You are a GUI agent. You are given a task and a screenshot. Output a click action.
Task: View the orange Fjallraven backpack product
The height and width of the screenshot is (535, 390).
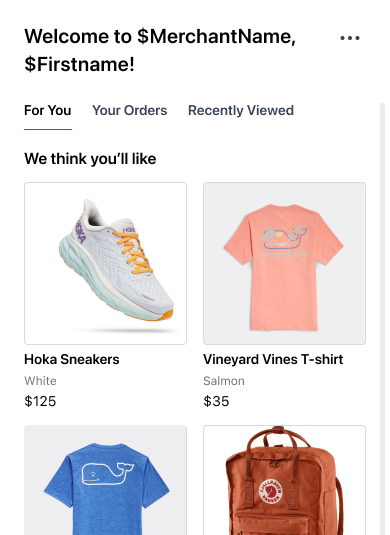click(285, 480)
